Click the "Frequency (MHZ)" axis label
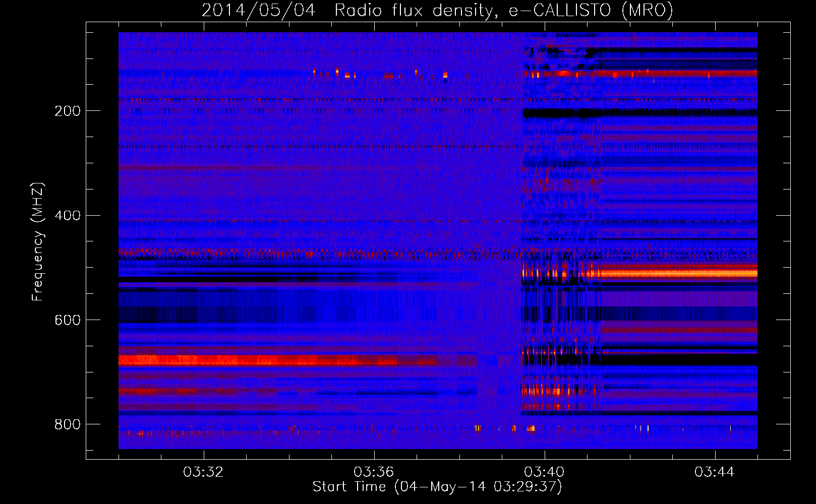This screenshot has width=816, height=504. pos(37,241)
